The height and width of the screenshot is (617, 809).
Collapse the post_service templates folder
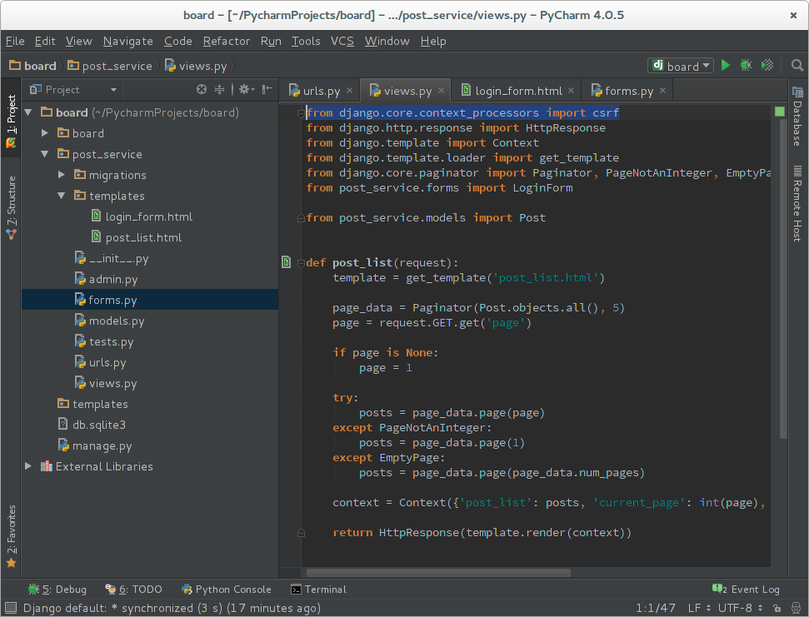click(61, 196)
